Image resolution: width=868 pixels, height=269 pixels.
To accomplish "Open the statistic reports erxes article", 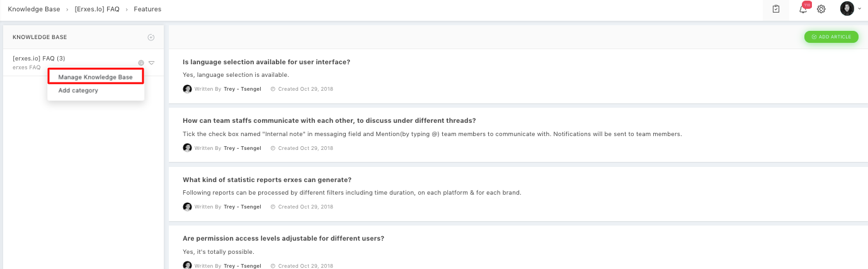I will (x=266, y=180).
